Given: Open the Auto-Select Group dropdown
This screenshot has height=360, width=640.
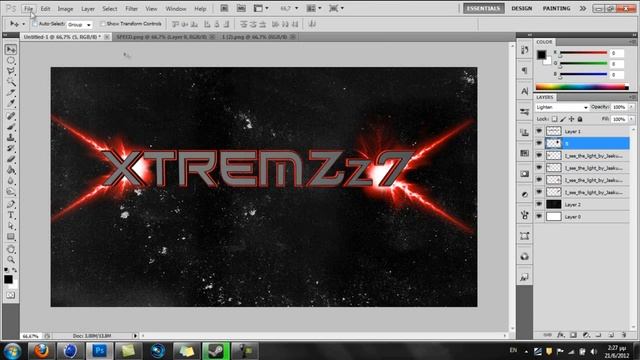Looking at the screenshot, I should click(79, 24).
